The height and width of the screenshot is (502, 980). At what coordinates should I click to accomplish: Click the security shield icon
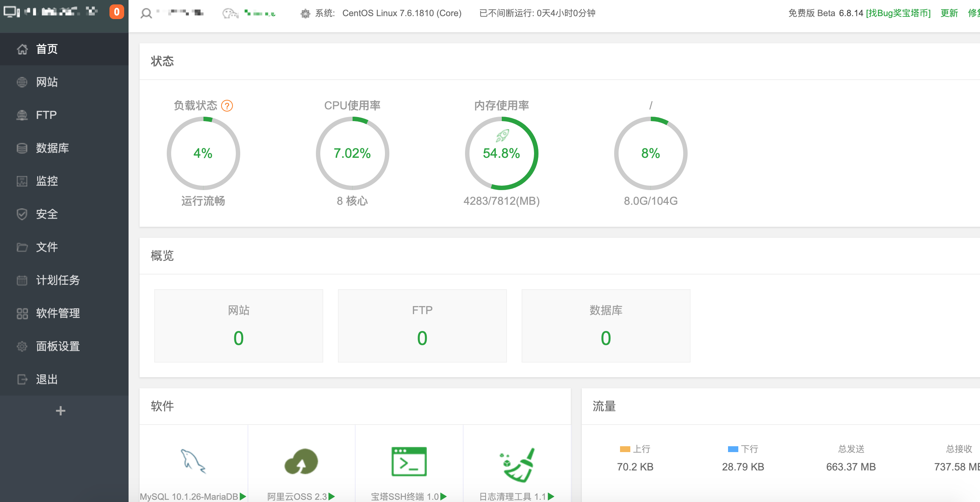click(x=22, y=214)
